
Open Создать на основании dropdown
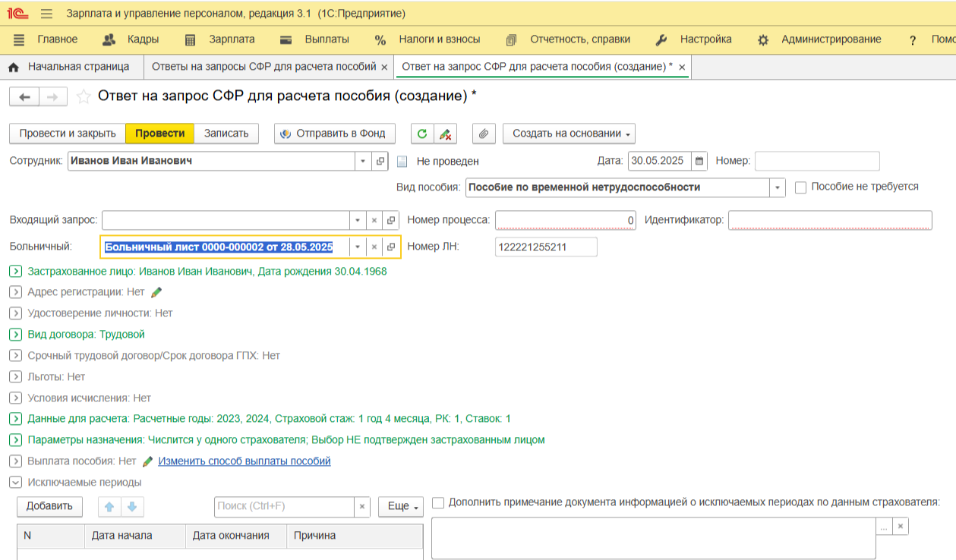tap(569, 134)
